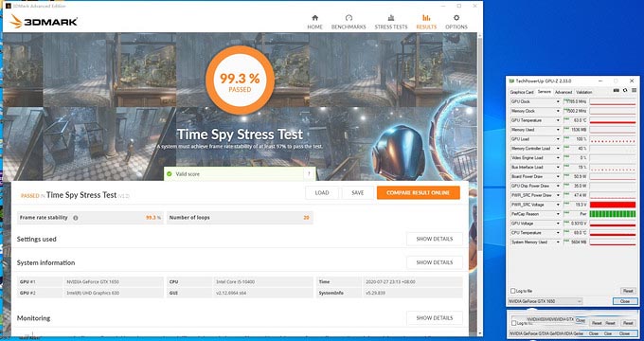Click the frame rate stability info icon
The image size is (644, 341).
click(76, 218)
